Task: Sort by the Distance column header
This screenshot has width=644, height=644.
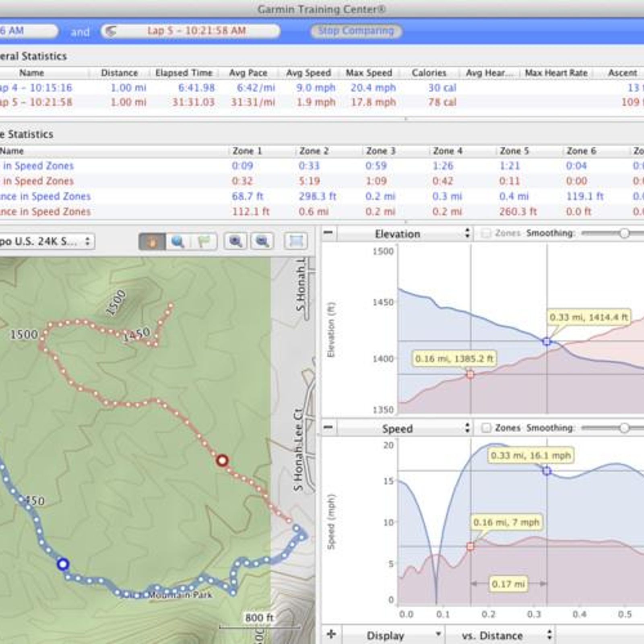Action: (x=119, y=73)
